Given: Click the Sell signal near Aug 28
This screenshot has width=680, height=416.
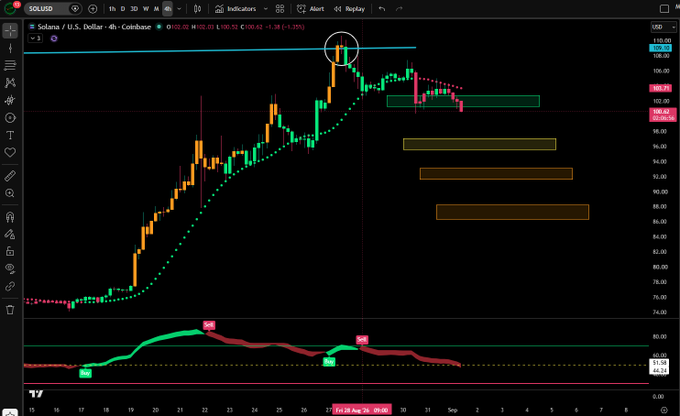Looking at the screenshot, I should pyautogui.click(x=362, y=340).
